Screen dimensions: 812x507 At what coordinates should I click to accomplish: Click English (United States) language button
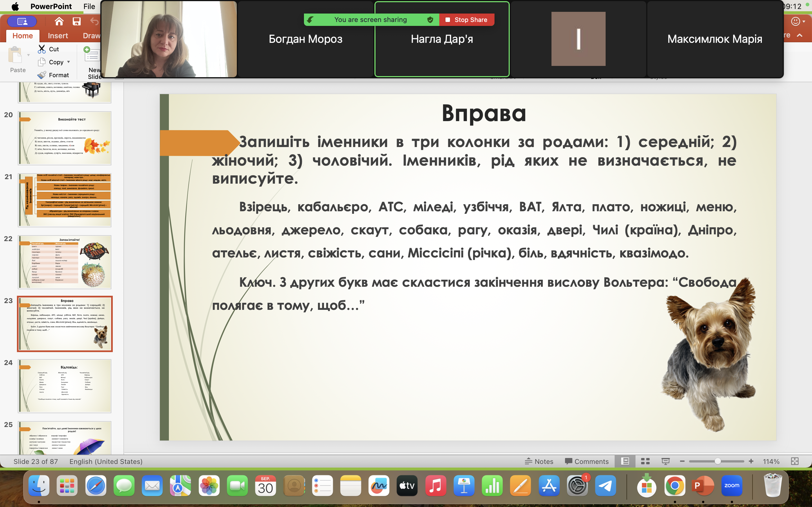pos(106,461)
